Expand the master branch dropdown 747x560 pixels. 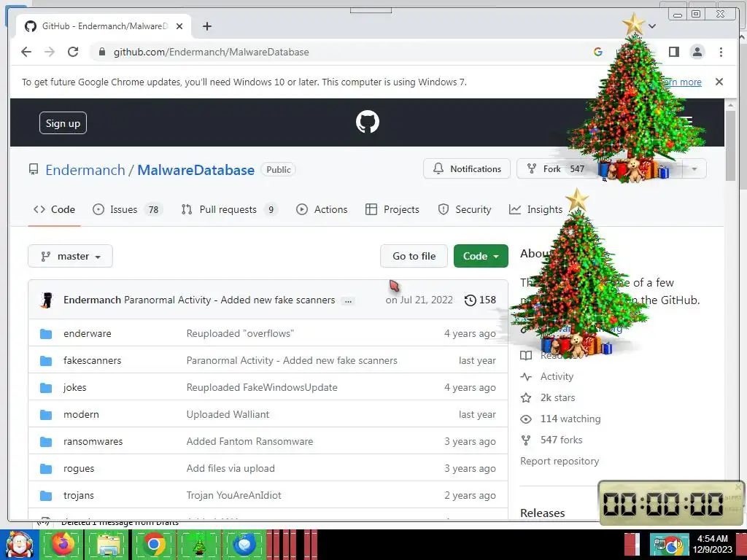pos(71,256)
